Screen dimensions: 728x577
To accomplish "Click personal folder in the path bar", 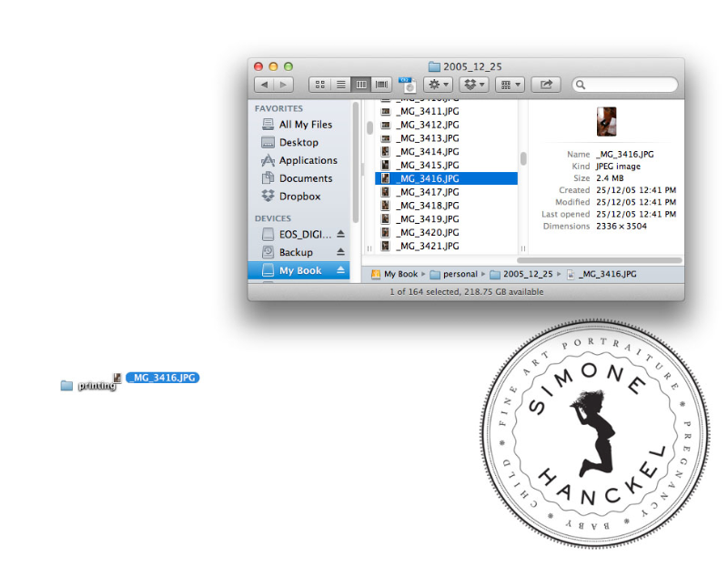I will pyautogui.click(x=453, y=274).
